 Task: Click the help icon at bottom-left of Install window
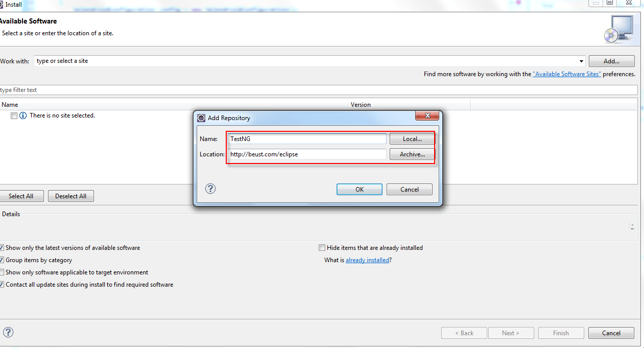click(8, 332)
